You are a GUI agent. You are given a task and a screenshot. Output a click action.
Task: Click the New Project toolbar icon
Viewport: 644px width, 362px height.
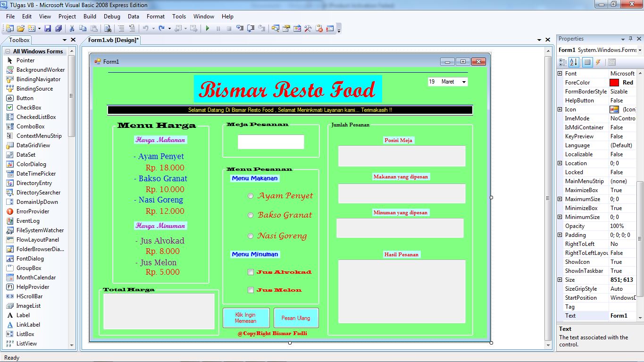click(9, 28)
